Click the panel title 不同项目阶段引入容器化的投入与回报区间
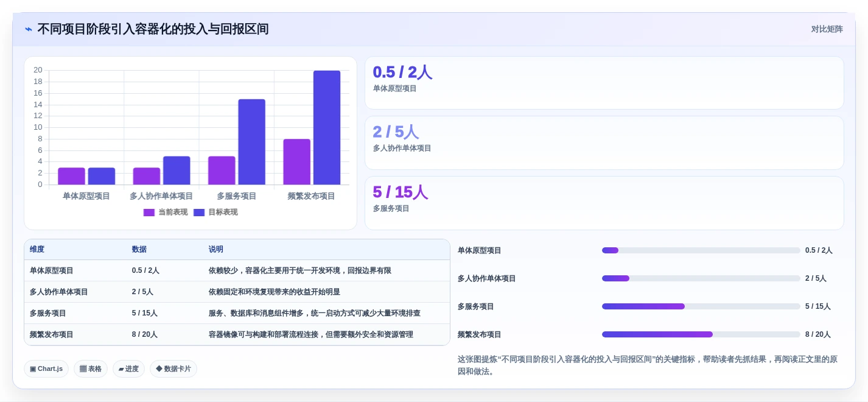Screen dimensions: 868x402 153,29
